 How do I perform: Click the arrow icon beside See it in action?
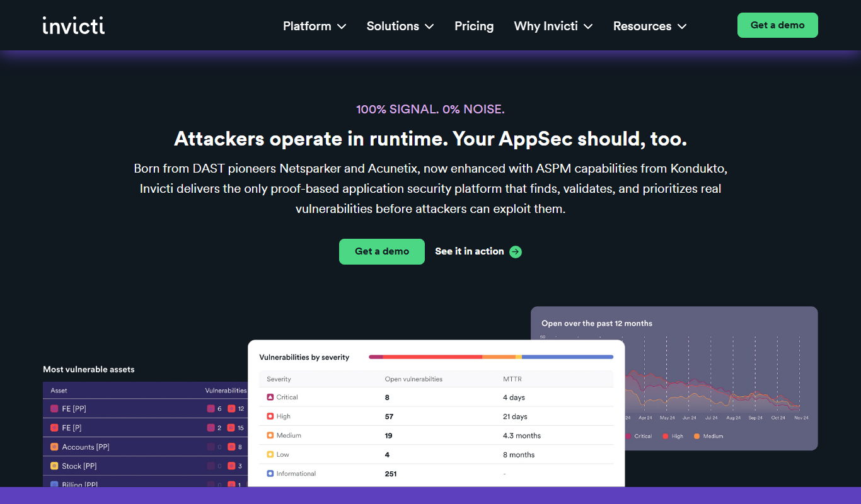tap(516, 251)
